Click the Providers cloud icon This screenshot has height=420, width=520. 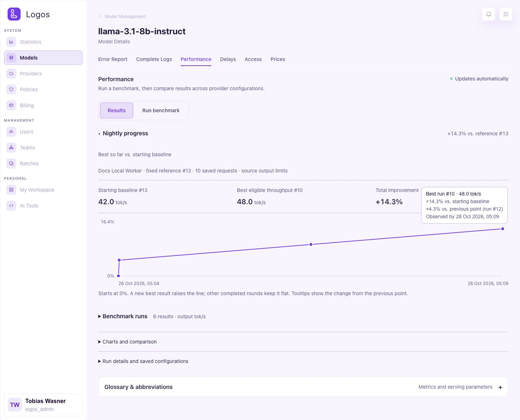(x=11, y=74)
